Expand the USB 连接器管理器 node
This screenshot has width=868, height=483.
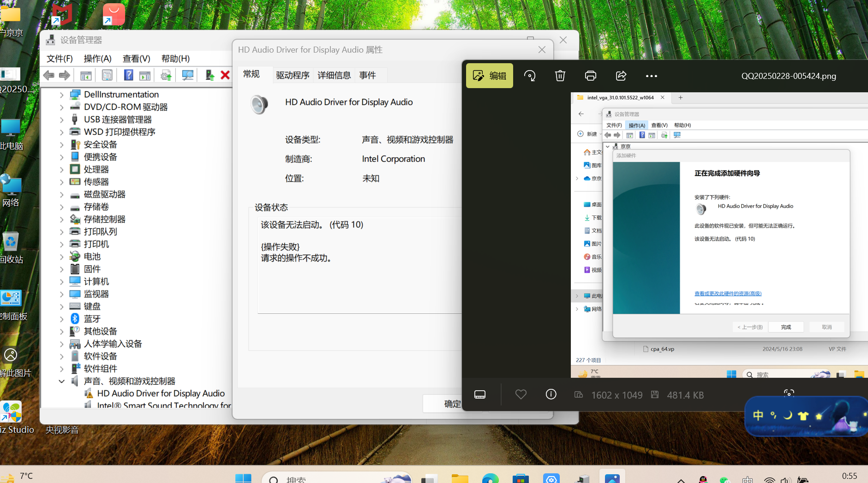(61, 119)
